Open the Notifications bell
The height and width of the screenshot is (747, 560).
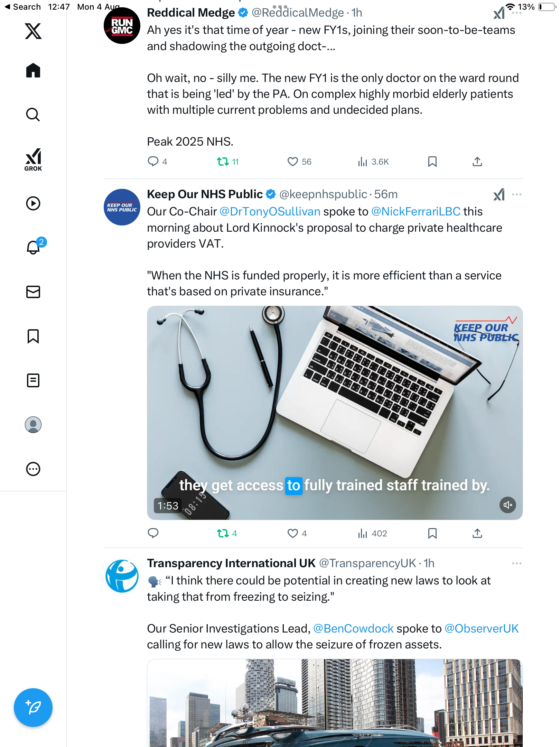pos(33,247)
